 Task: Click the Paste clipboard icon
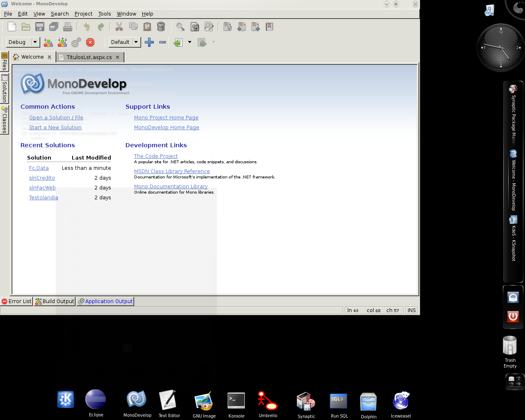click(147, 27)
